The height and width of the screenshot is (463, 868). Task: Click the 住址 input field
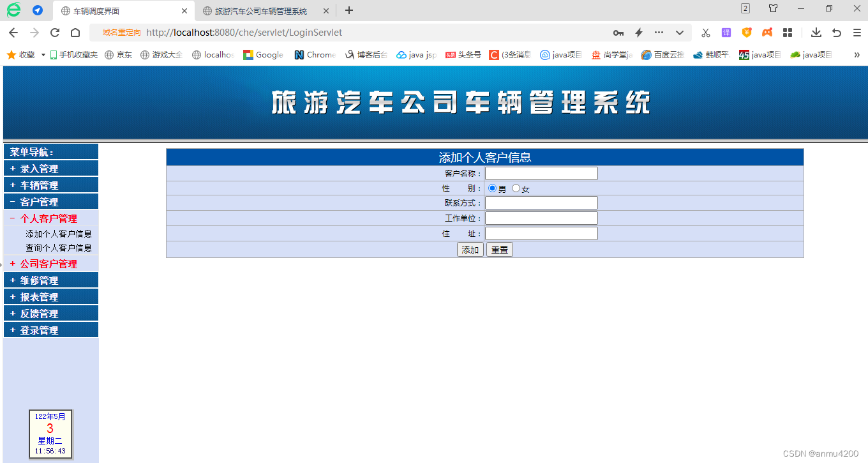point(541,233)
